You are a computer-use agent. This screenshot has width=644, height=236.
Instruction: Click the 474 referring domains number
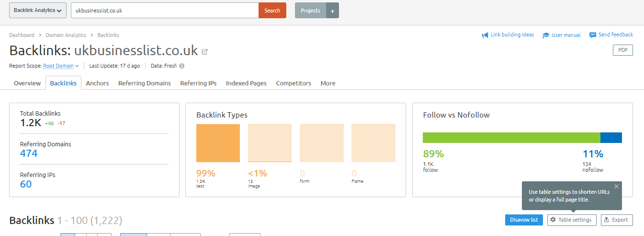(29, 153)
